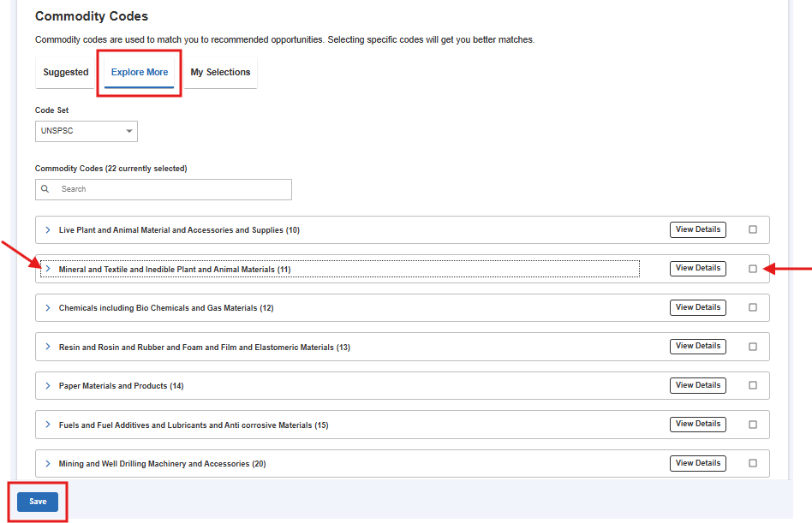
Task: Check Mining and Well Drilling Machinery checkbox
Action: (x=752, y=463)
